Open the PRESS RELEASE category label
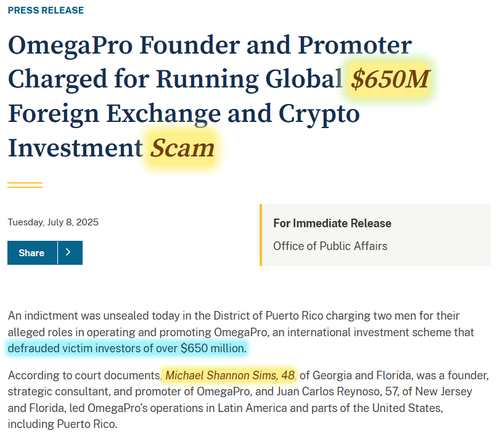The image size is (500, 436). (46, 10)
